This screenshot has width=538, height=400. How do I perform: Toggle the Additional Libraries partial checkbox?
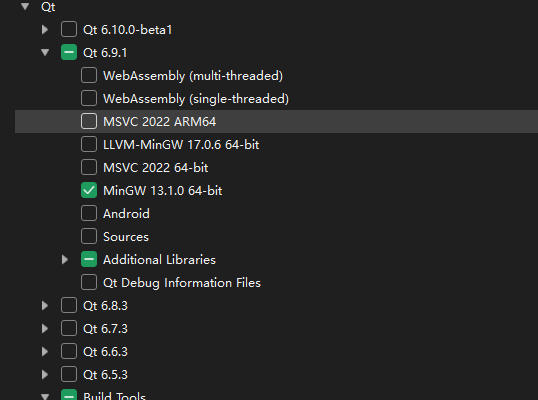tap(89, 259)
